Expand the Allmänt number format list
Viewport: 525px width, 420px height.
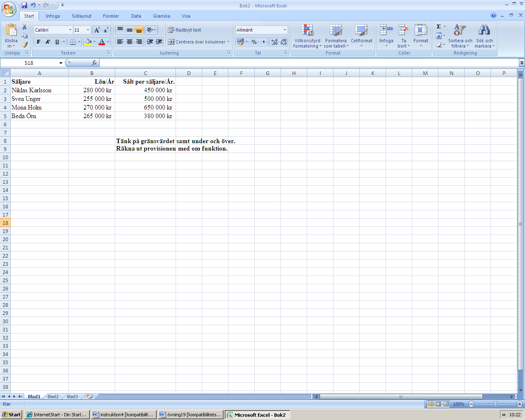coord(285,30)
